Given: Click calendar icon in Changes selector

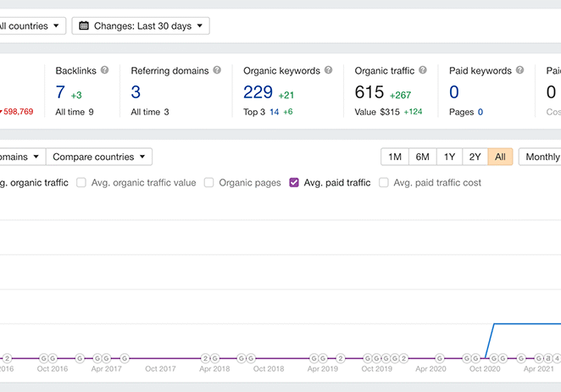Looking at the screenshot, I should (x=84, y=26).
